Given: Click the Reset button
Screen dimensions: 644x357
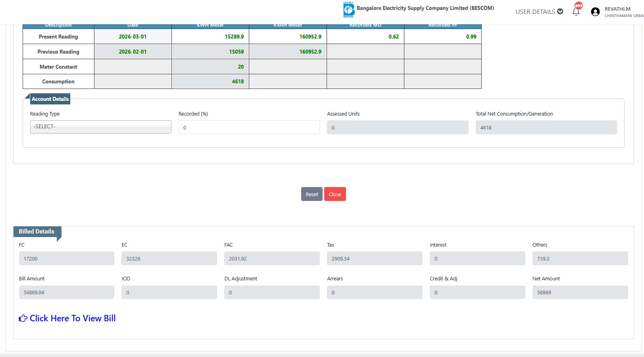Looking at the screenshot, I should tap(311, 194).
